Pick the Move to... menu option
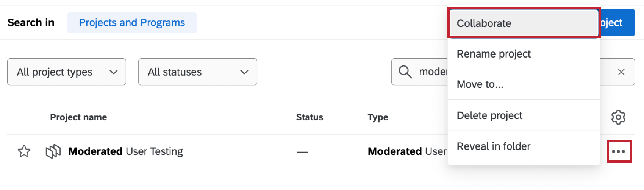 click(x=480, y=84)
